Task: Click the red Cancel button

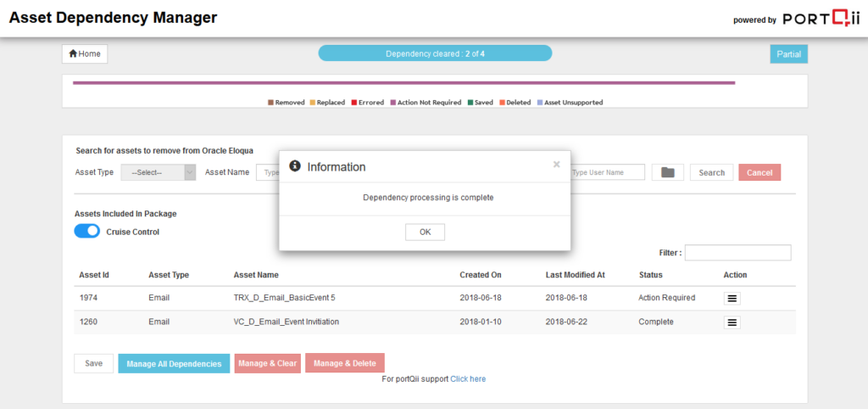Action: coord(759,172)
